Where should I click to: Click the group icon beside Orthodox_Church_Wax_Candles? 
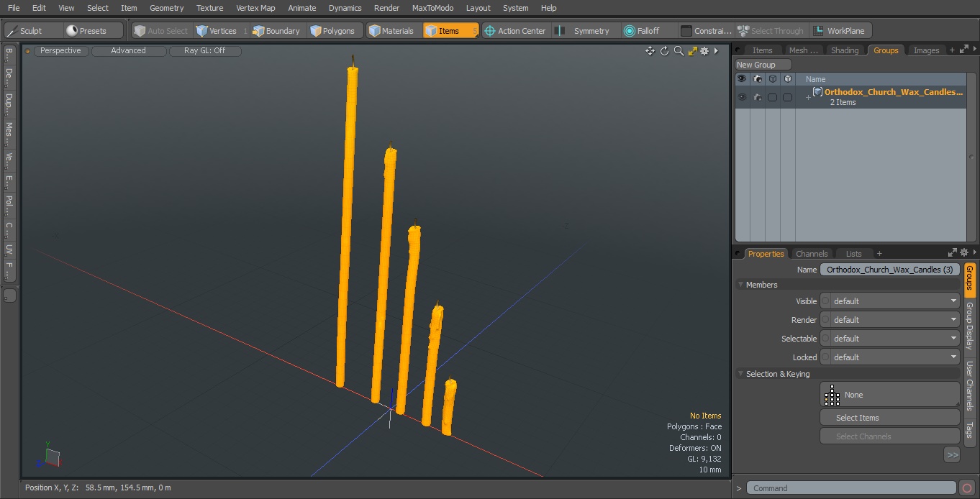point(818,92)
